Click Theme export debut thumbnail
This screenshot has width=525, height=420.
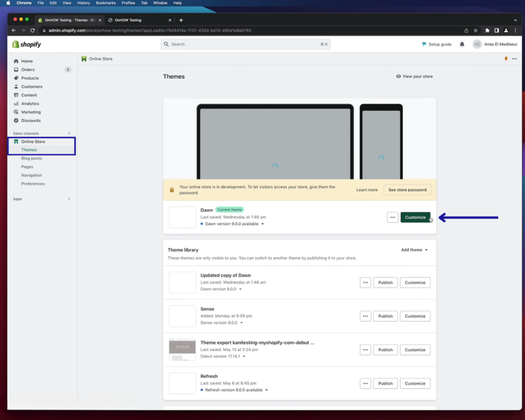click(182, 350)
